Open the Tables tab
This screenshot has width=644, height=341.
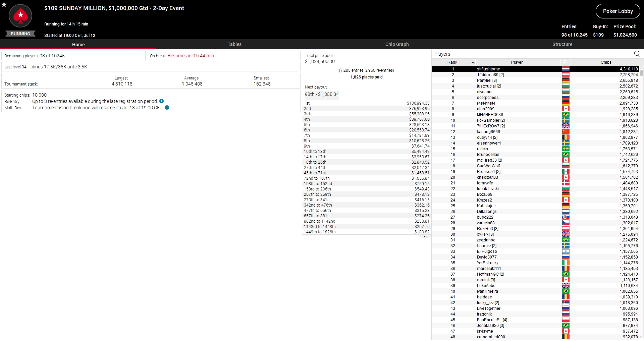234,44
